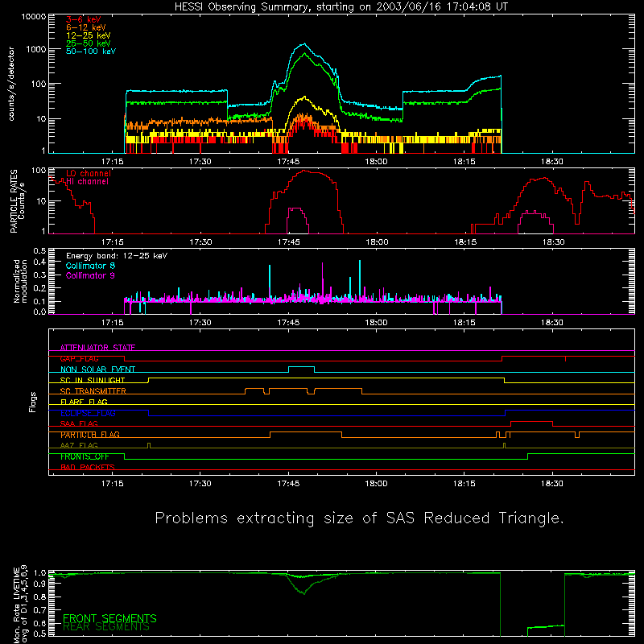Click the PARTICLE_FLAG label
Screen dimensions: 644x644
click(x=90, y=435)
